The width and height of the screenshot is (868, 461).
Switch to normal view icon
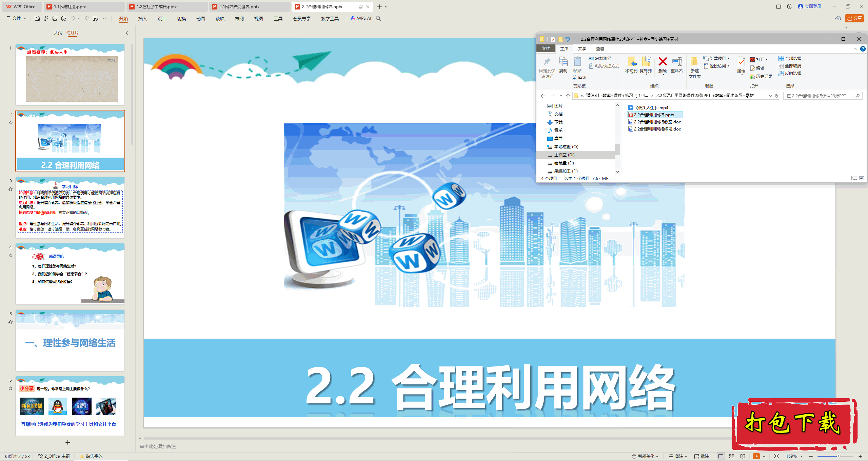click(x=721, y=456)
